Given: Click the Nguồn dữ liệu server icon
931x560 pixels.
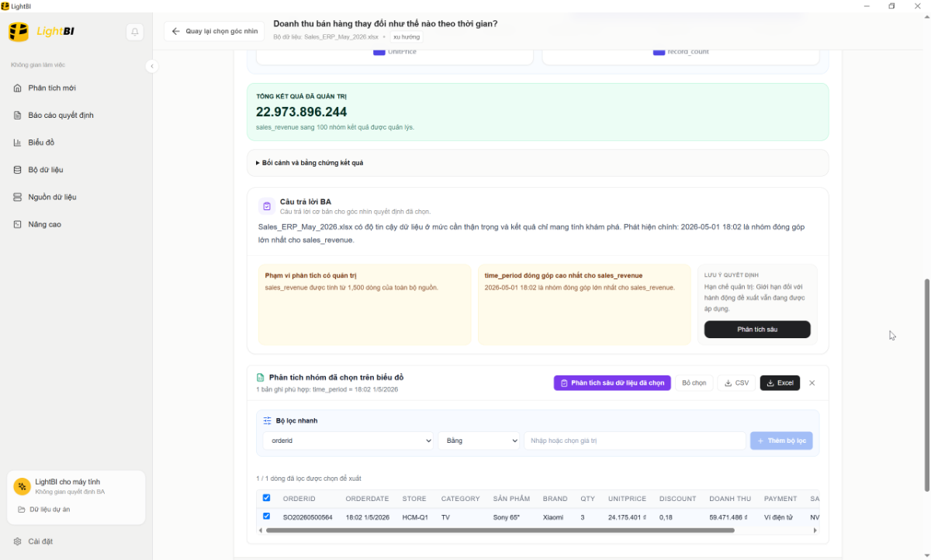Looking at the screenshot, I should tap(18, 197).
